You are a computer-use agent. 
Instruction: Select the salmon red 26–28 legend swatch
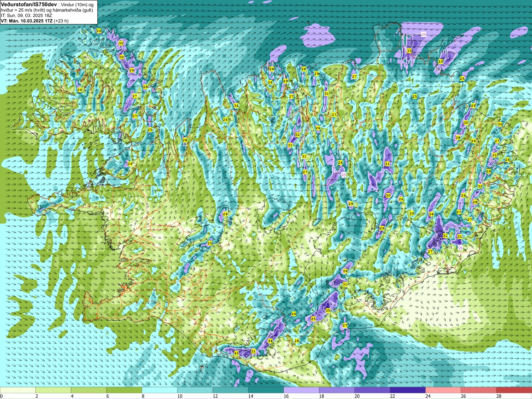479,390
